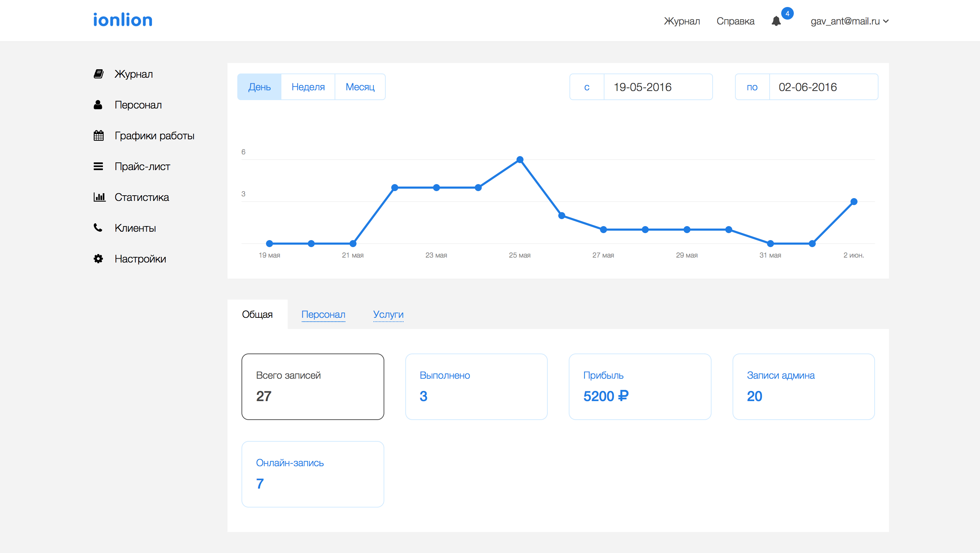Click the person icon next to Персонал
This screenshot has height=553, width=980.
pyautogui.click(x=98, y=105)
